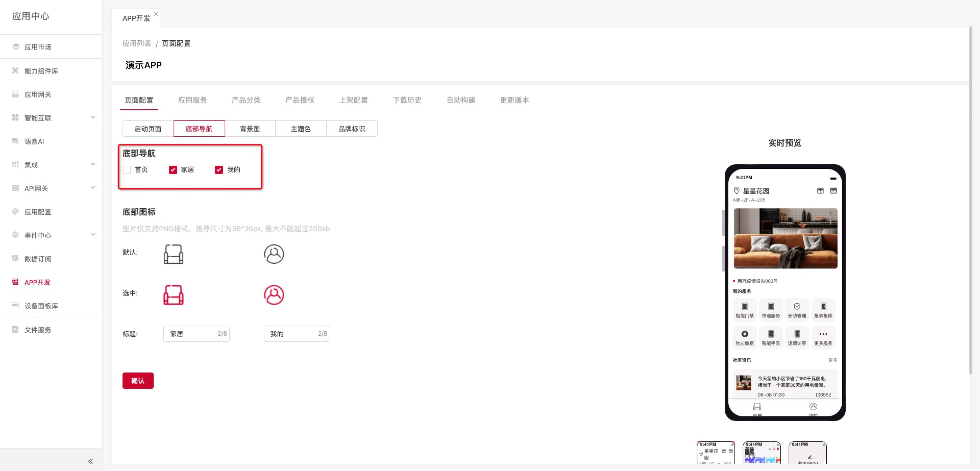Screen dimensions: 980x471
Task: Uncheck the 家居 checkbox
Action: pos(173,170)
